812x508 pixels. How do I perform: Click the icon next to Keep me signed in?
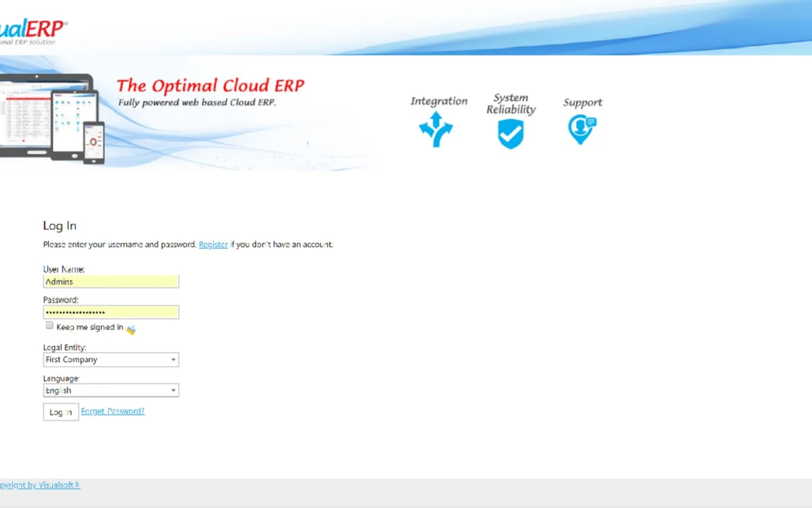pos(131,330)
